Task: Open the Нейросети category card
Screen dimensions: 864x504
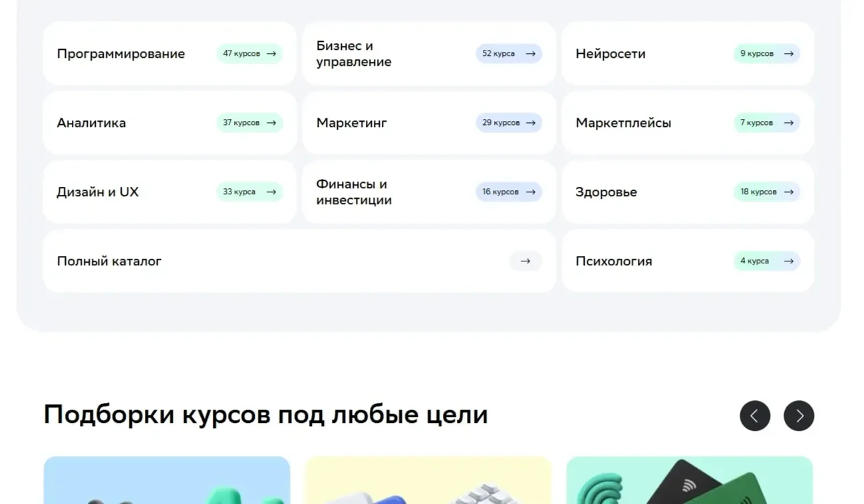Action: (688, 54)
